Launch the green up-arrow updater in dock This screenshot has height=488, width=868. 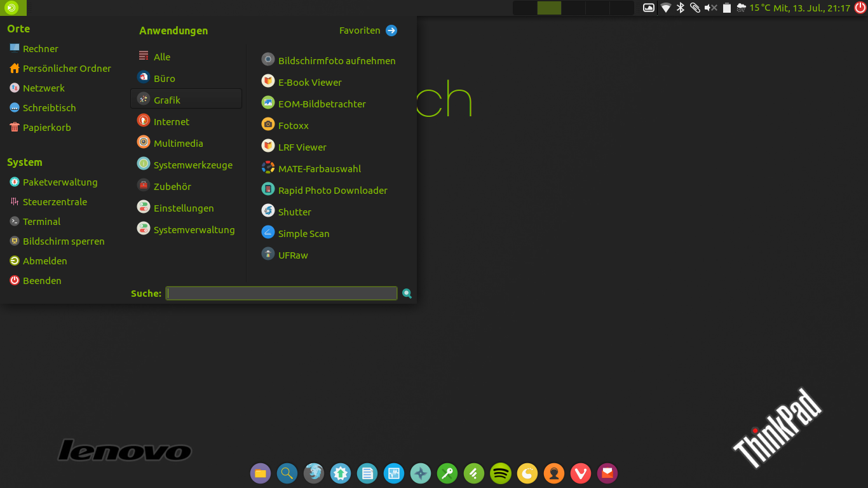click(341, 473)
